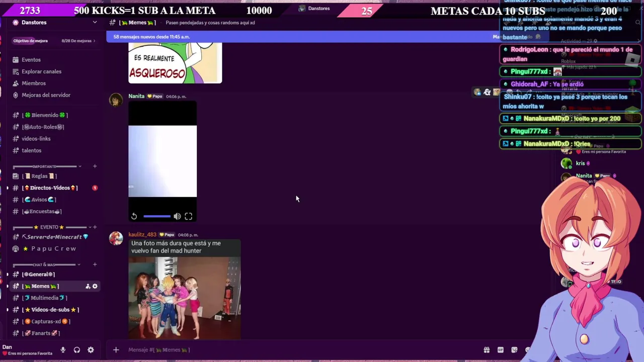Open kaulitz_483's avatar
The width and height of the screenshot is (644, 362).
click(116, 238)
